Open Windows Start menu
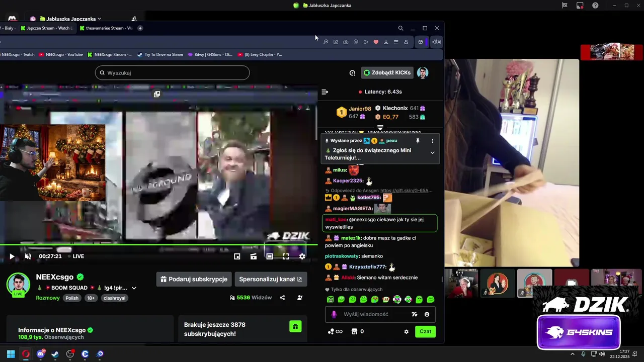 pyautogui.click(x=11, y=354)
